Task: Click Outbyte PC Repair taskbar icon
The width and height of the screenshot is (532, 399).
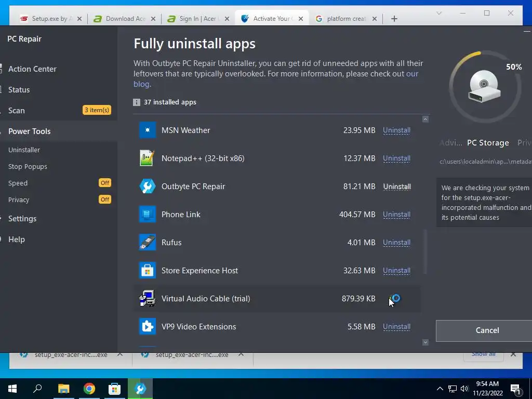Action: click(x=140, y=389)
